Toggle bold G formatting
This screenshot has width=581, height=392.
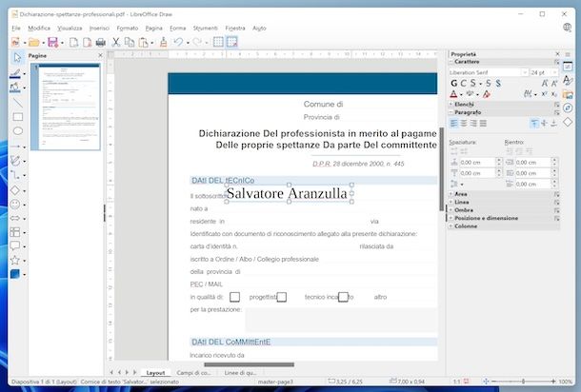coord(454,84)
